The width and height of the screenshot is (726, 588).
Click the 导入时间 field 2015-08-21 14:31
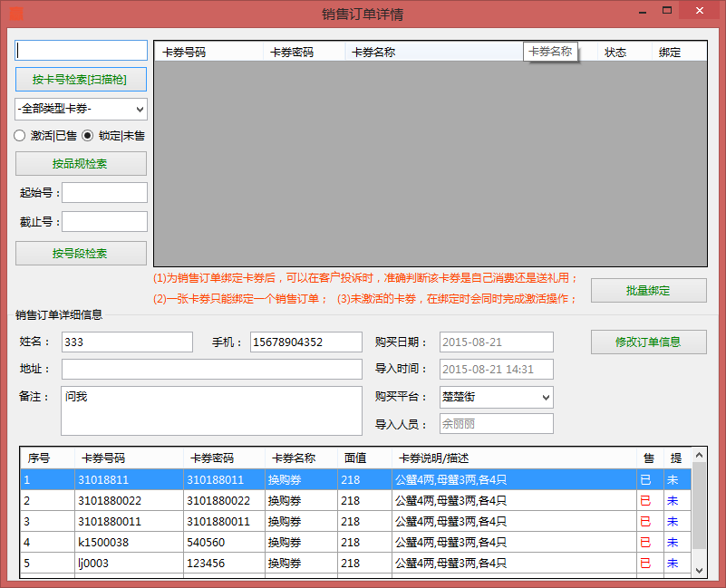coord(497,370)
